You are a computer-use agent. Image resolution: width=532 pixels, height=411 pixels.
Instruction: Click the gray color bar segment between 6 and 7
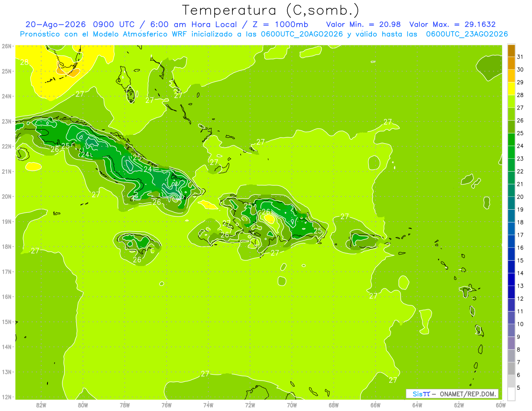coord(511,369)
